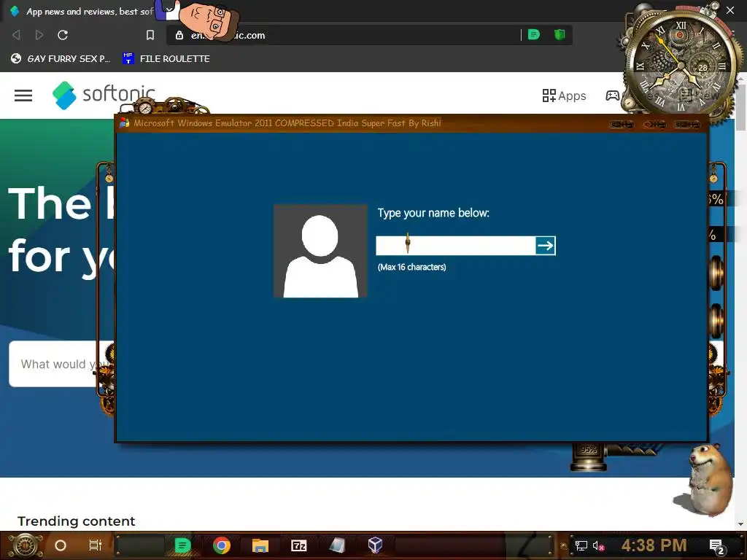Launch Google Chrome from the taskbar
747x560 pixels.
[222, 545]
